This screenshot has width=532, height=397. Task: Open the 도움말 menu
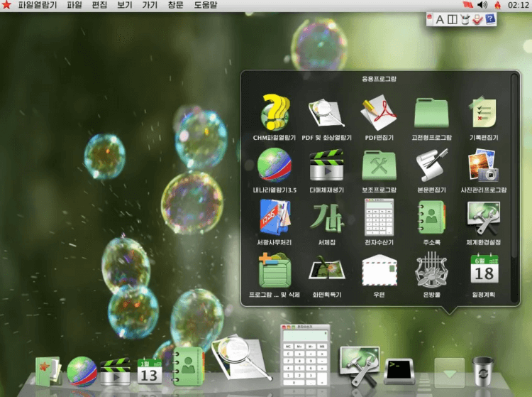pos(206,5)
